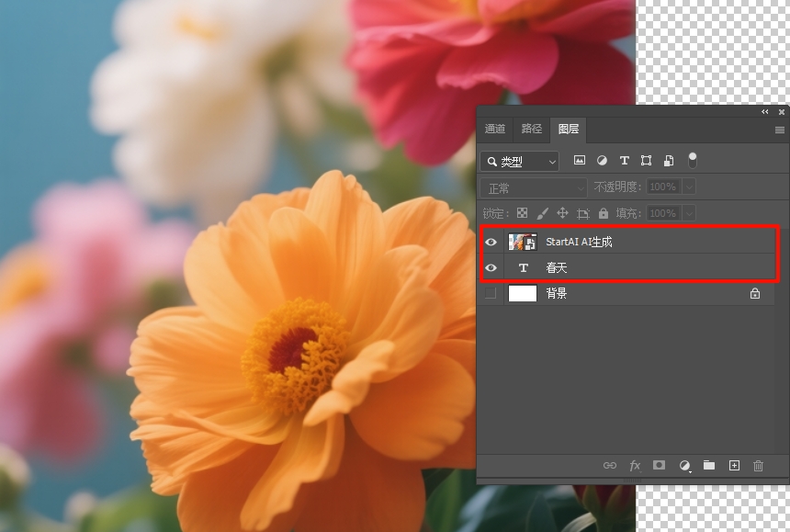Hide the StartAI AI生成 layer

[491, 243]
